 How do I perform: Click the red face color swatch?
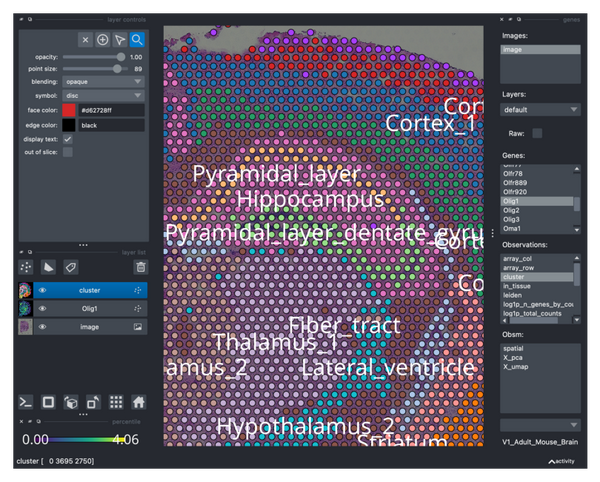pyautogui.click(x=69, y=111)
